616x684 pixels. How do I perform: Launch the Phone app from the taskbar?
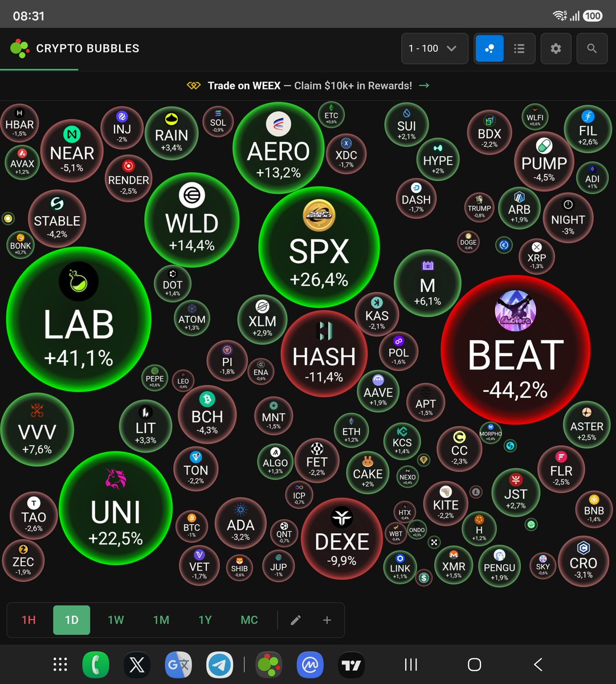(96, 665)
